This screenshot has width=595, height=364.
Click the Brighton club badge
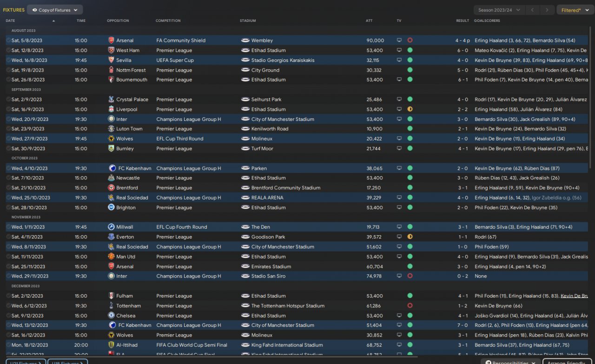click(111, 207)
